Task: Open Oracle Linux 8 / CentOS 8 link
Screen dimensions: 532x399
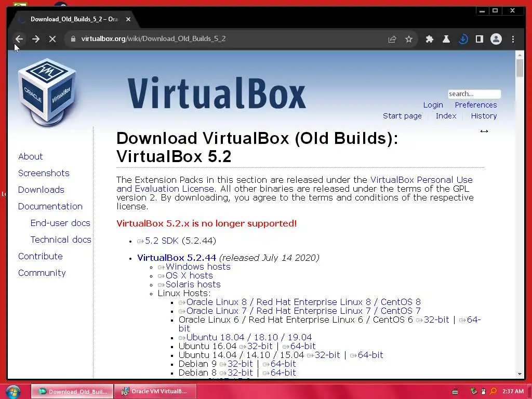Action: [303, 302]
